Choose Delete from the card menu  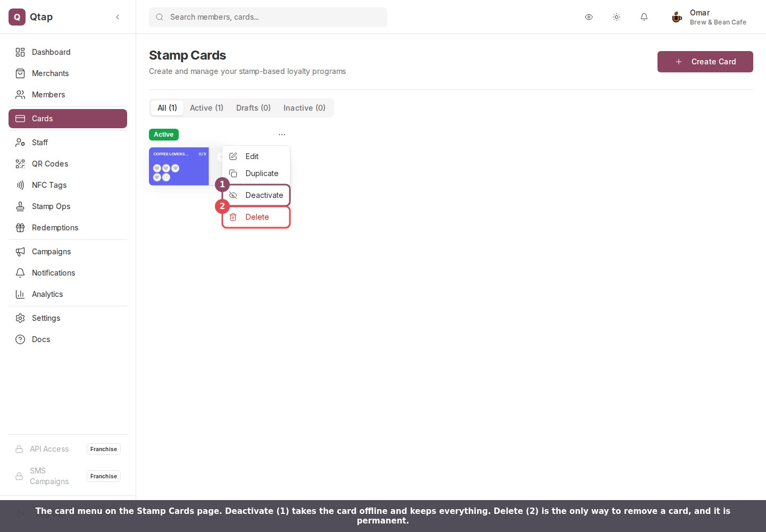tap(256, 217)
